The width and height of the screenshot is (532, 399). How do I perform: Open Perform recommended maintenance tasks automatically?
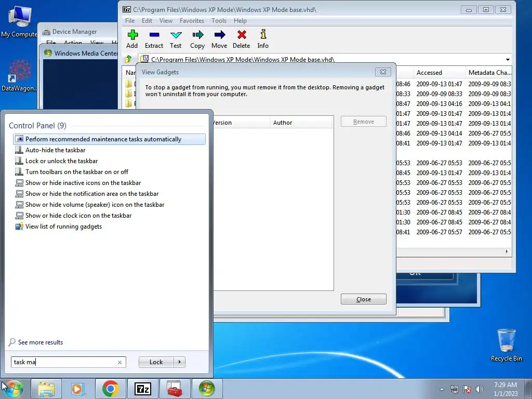click(x=109, y=139)
